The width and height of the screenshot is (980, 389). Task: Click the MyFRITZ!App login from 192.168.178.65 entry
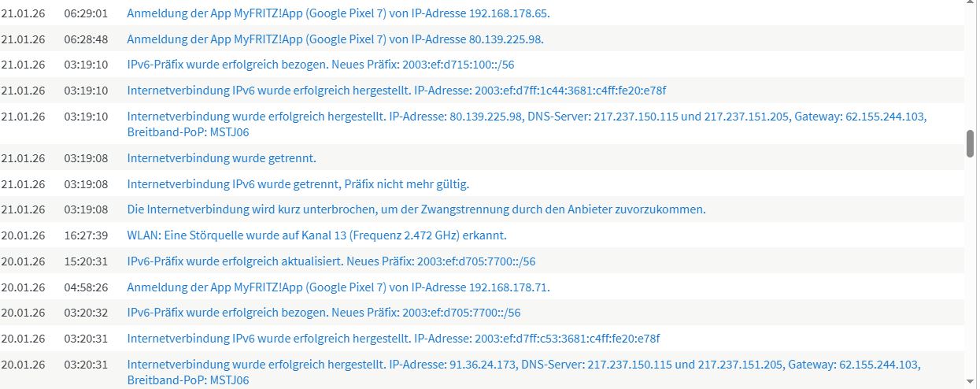[x=338, y=13]
